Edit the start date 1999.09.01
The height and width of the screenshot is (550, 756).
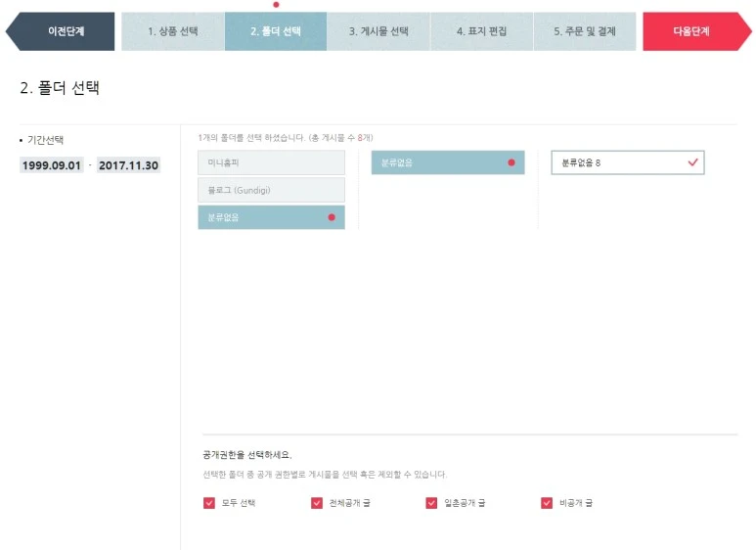click(x=52, y=165)
